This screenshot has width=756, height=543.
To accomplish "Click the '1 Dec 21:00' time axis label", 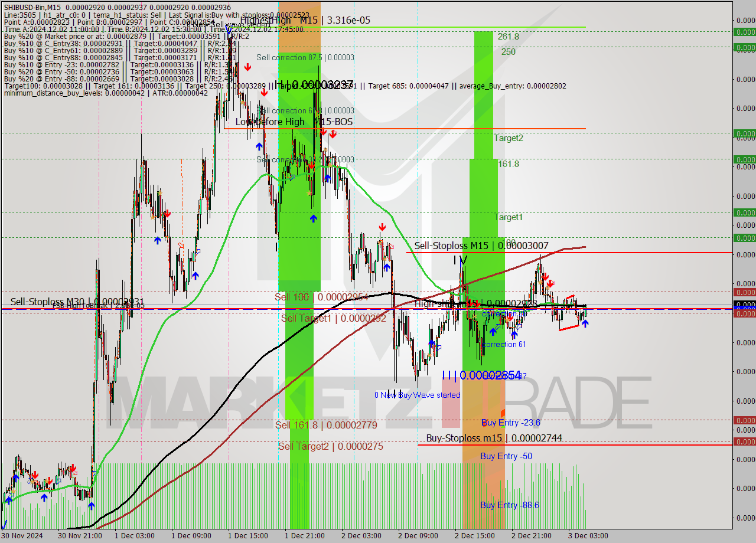I will (x=305, y=536).
